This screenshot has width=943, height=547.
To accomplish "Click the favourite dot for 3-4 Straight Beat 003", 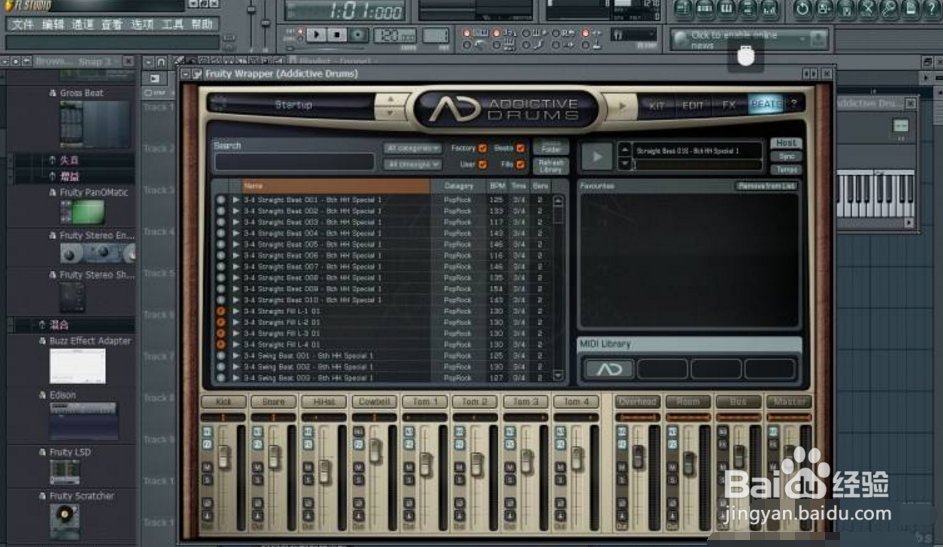I will 221,222.
